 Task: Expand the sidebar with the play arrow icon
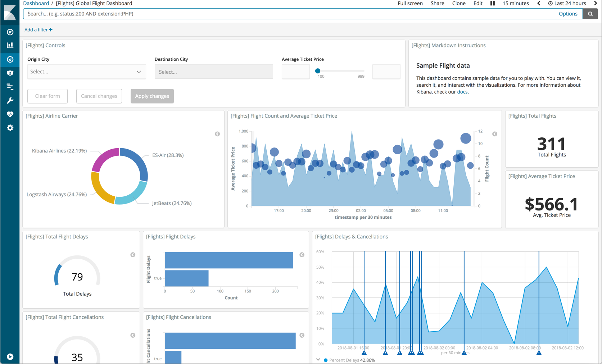tap(10, 356)
